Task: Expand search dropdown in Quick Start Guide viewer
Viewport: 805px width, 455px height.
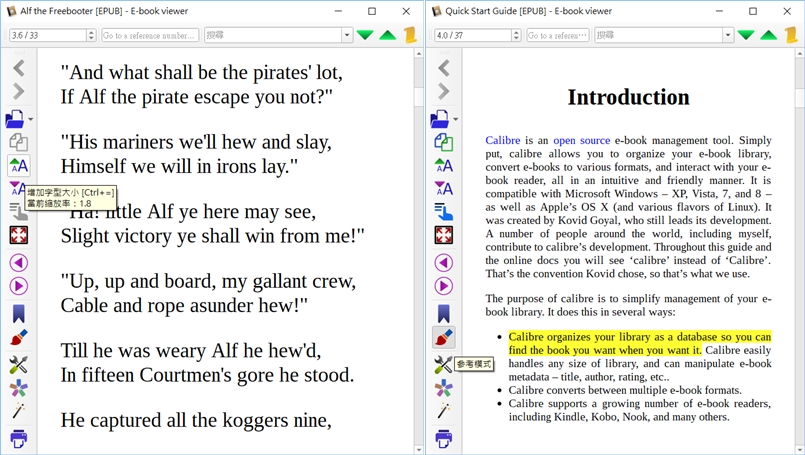Action: [x=728, y=35]
